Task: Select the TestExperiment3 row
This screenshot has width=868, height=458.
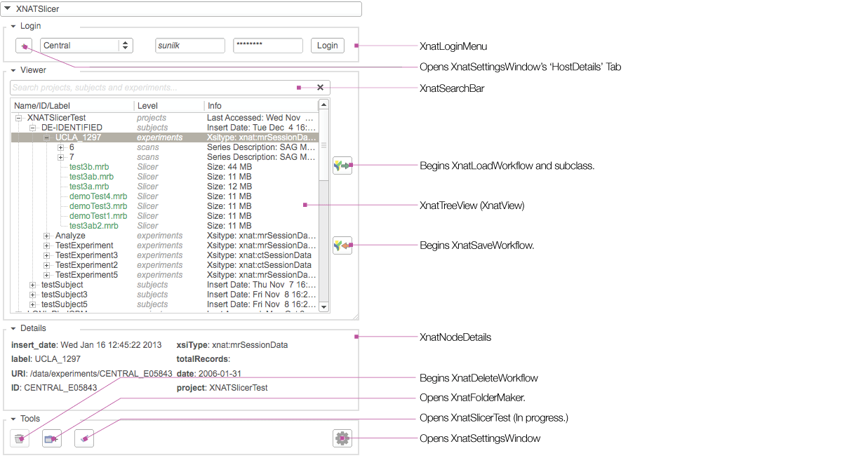Action: [x=86, y=255]
